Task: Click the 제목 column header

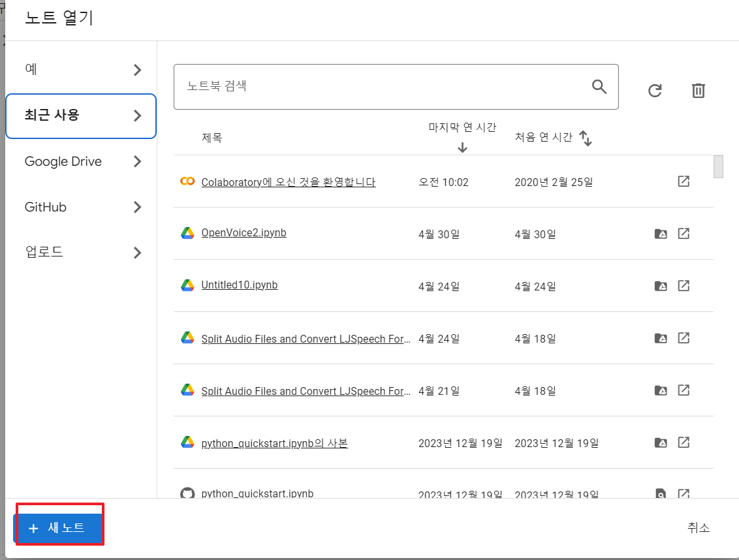Action: coord(212,138)
